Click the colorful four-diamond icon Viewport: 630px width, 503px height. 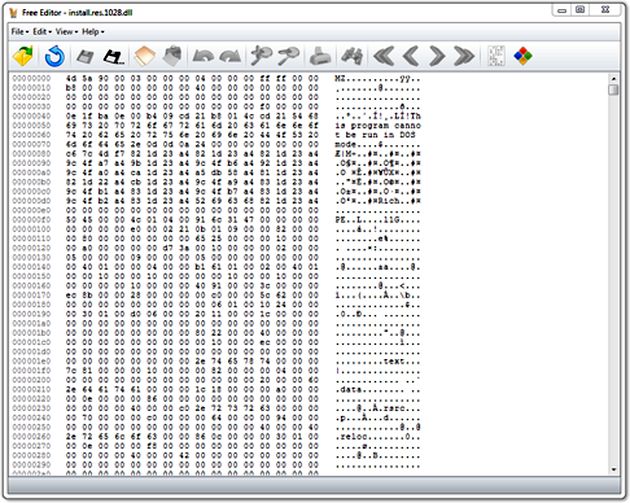523,56
